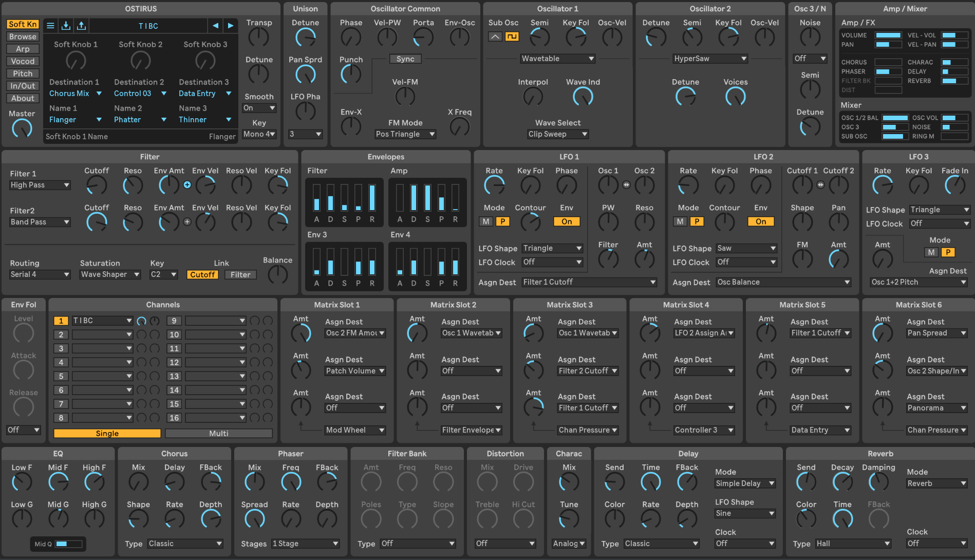This screenshot has height=560, width=975.
Task: Set LFO 3 Mode to M
Action: click(931, 252)
